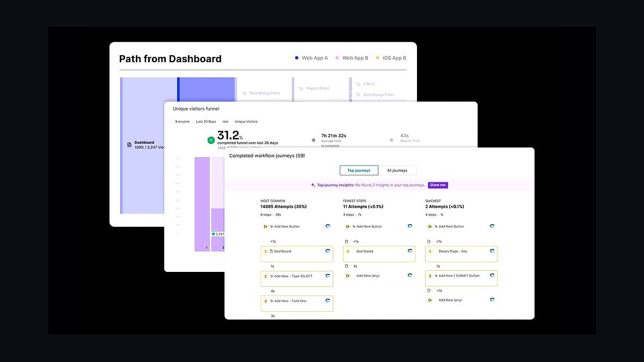Click the MOST COMMON column label

click(x=273, y=201)
